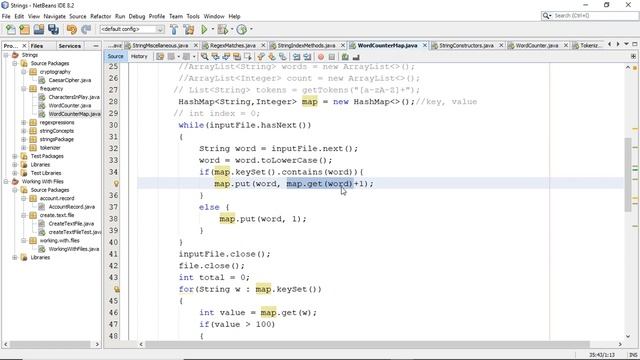Select AccountRecord.java in project tree

coord(72,207)
